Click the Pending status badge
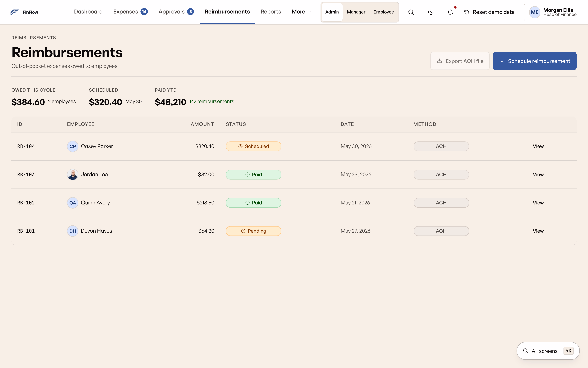This screenshot has height=368, width=588. (x=253, y=231)
